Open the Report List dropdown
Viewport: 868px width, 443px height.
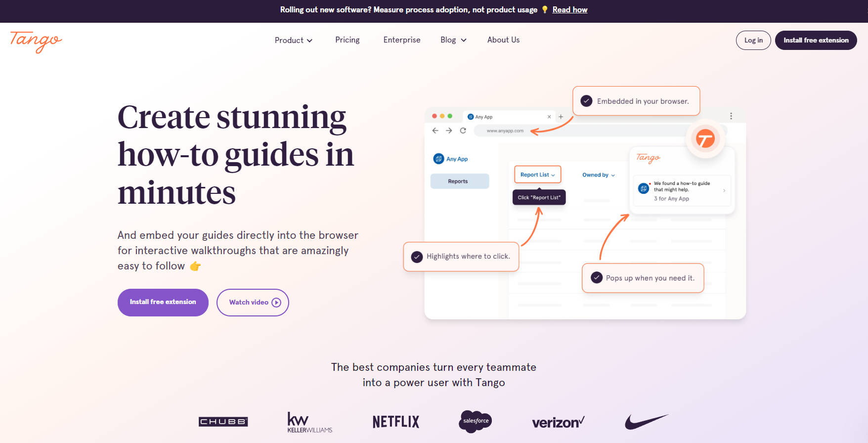(537, 175)
